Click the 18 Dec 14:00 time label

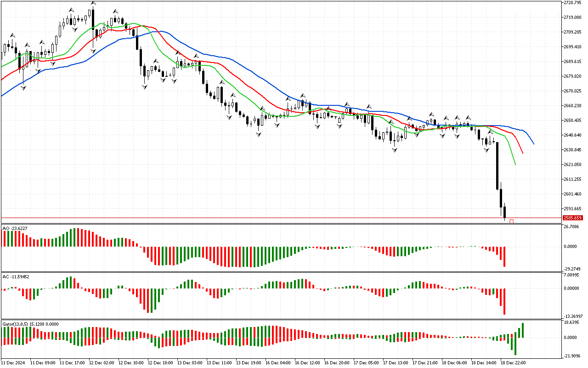[484, 363]
